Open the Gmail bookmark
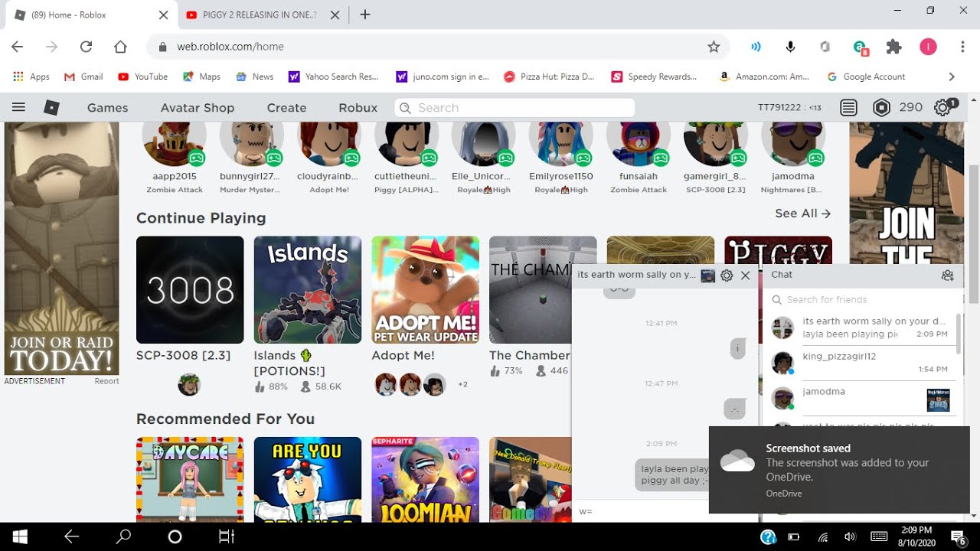This screenshot has width=980, height=551. pyautogui.click(x=83, y=77)
